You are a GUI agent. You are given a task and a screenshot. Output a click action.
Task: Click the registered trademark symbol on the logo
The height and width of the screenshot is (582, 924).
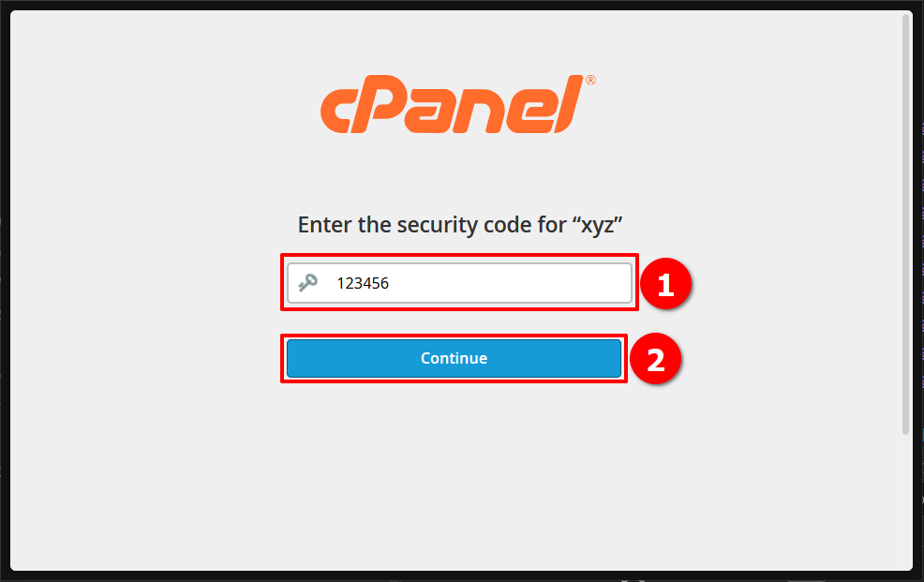click(590, 79)
